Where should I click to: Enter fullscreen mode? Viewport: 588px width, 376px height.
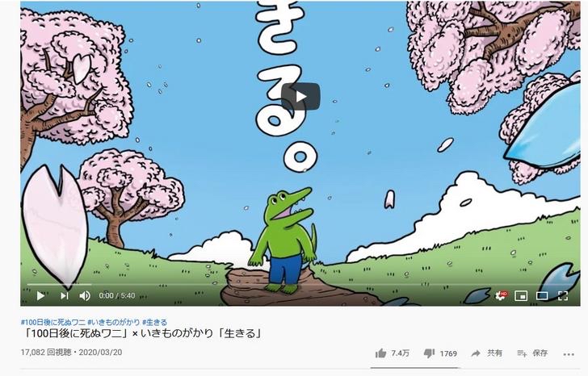tap(562, 296)
